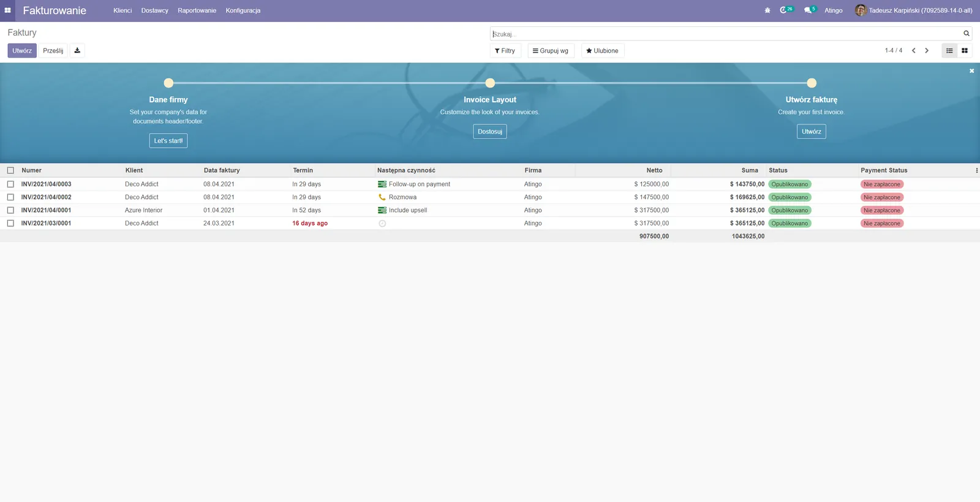980x502 pixels.
Task: Switch to list view
Action: pyautogui.click(x=949, y=51)
